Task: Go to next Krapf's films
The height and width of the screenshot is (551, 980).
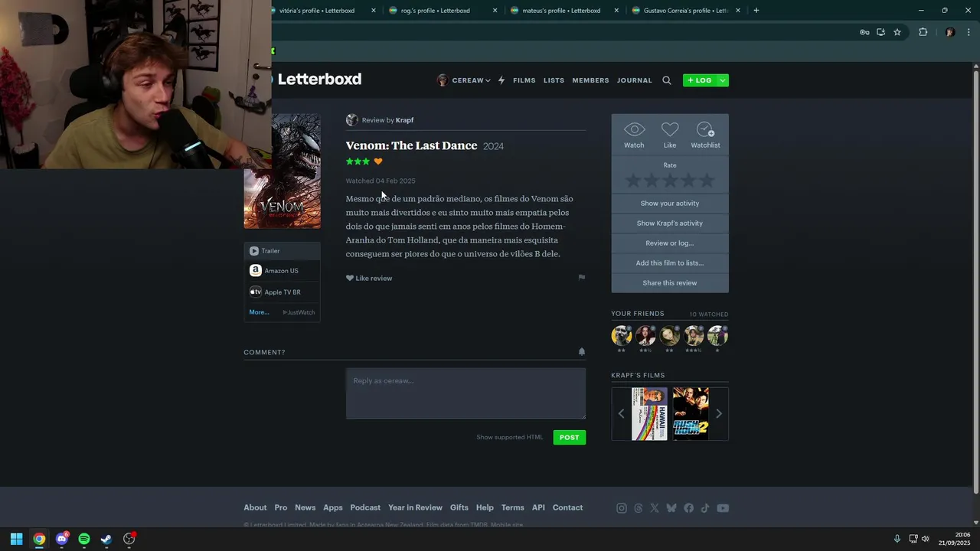Action: tap(718, 413)
